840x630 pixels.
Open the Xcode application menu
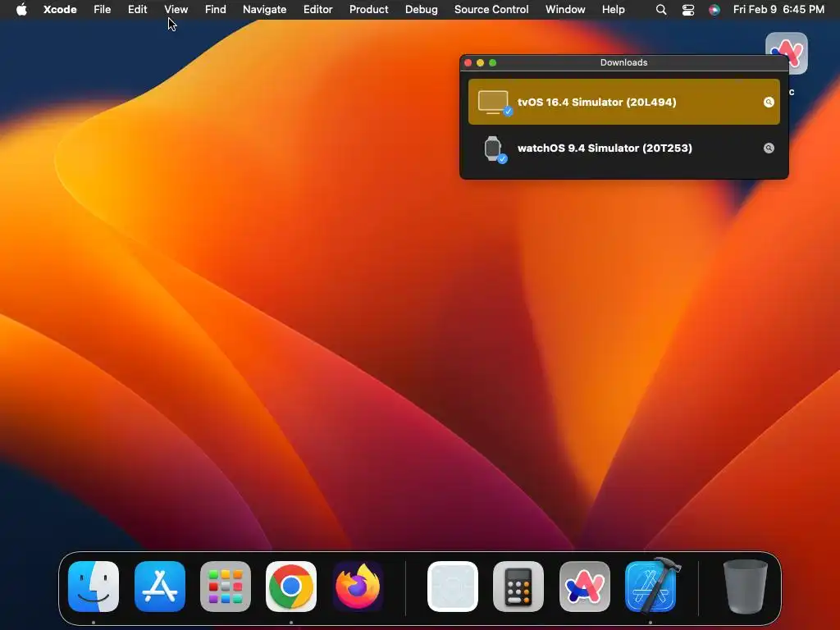point(60,9)
